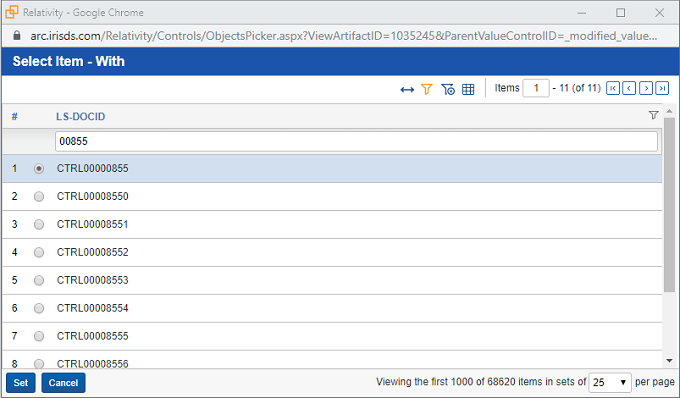Click the CTRL00008551 row text
Viewport: 680px width, 398px height.
[x=92, y=224]
